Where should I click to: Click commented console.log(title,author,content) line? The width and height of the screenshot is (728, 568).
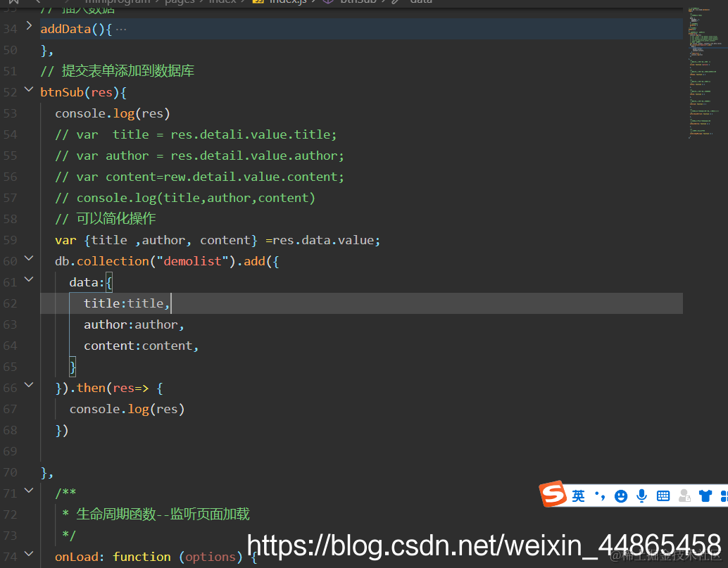pos(184,198)
